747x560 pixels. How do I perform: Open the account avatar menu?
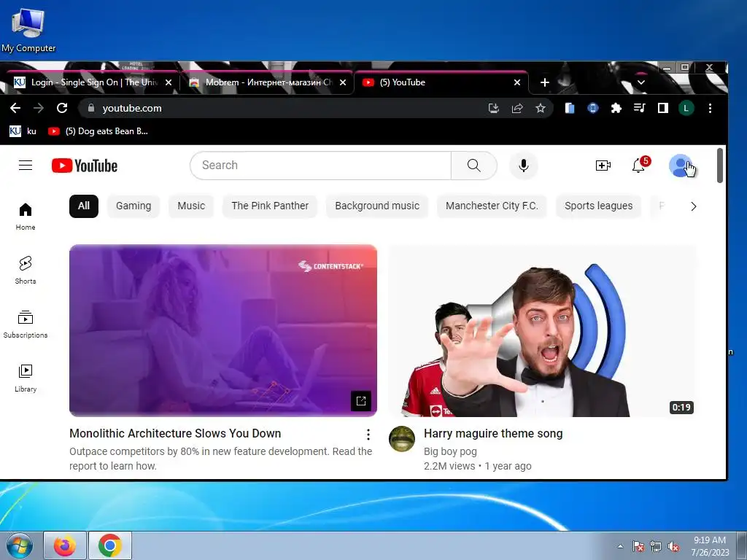click(x=681, y=166)
